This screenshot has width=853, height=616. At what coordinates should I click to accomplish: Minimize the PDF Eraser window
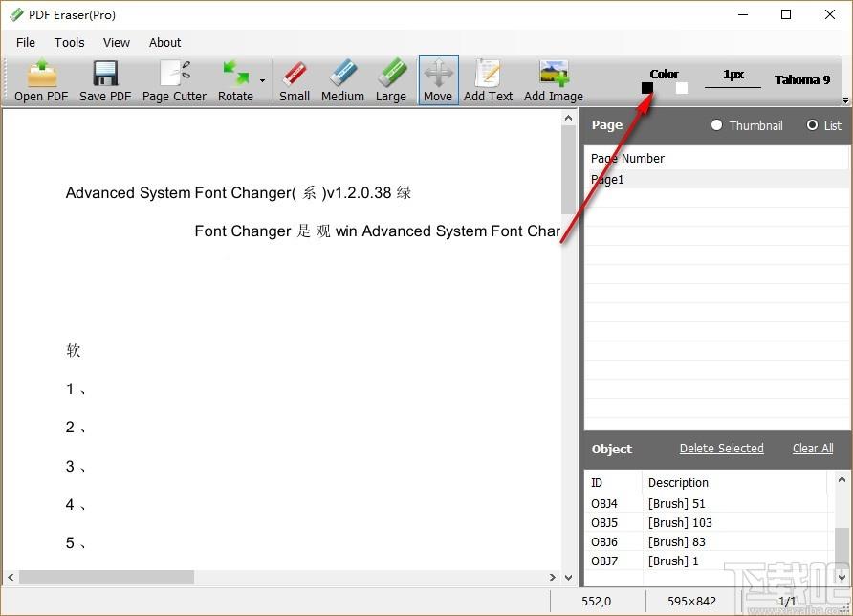point(743,14)
